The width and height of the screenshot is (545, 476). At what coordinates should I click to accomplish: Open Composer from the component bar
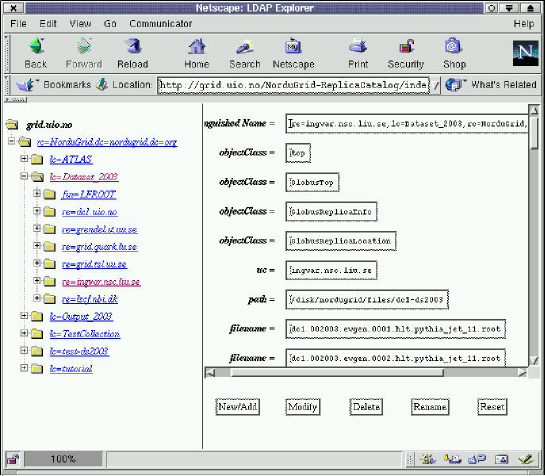pos(526,459)
